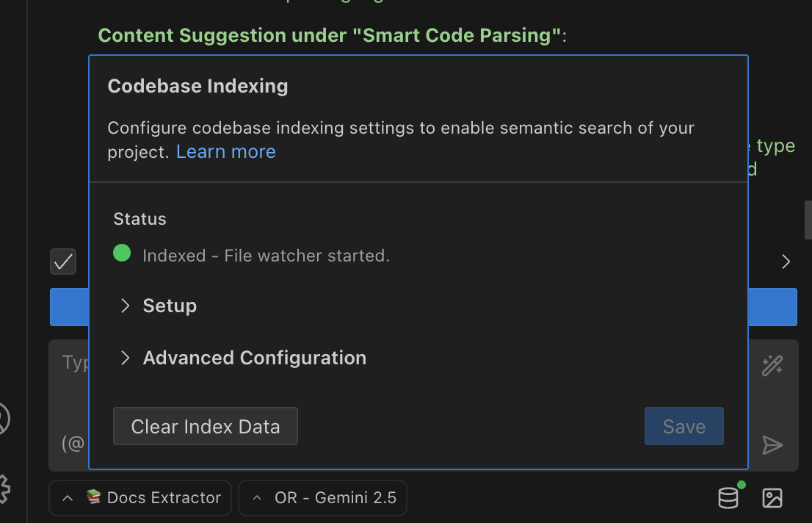Click the account circle icon in the sidebar
This screenshot has width=812, height=523.
pyautogui.click(x=2, y=419)
